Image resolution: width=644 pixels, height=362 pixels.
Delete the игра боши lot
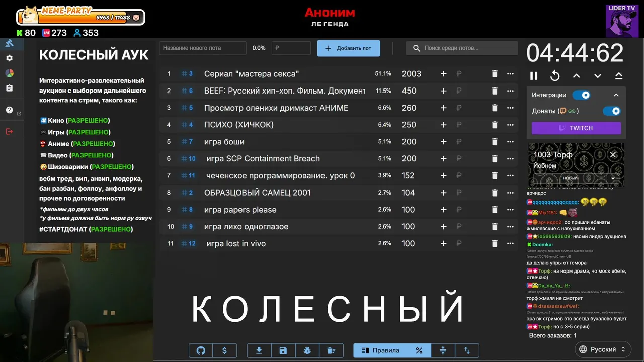pos(495,142)
